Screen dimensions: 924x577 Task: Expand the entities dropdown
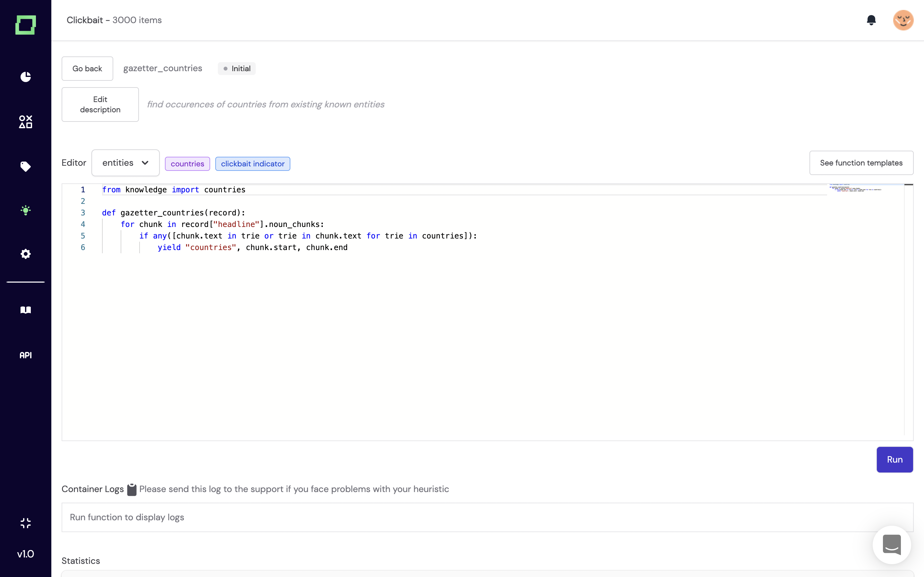click(125, 163)
